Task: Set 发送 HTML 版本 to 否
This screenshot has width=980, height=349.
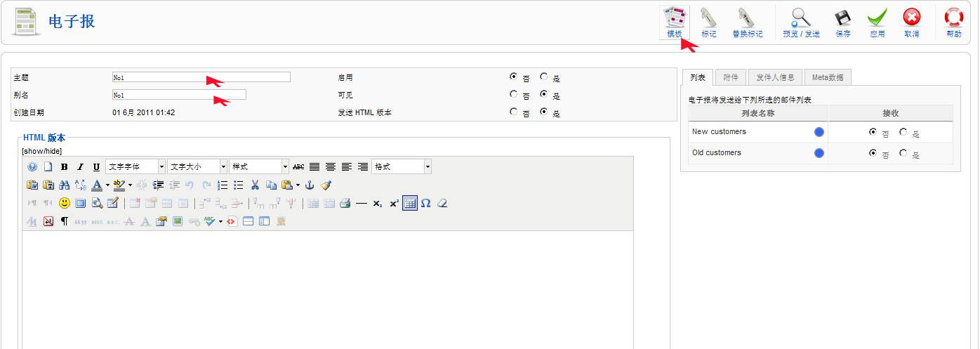Action: coord(514,111)
